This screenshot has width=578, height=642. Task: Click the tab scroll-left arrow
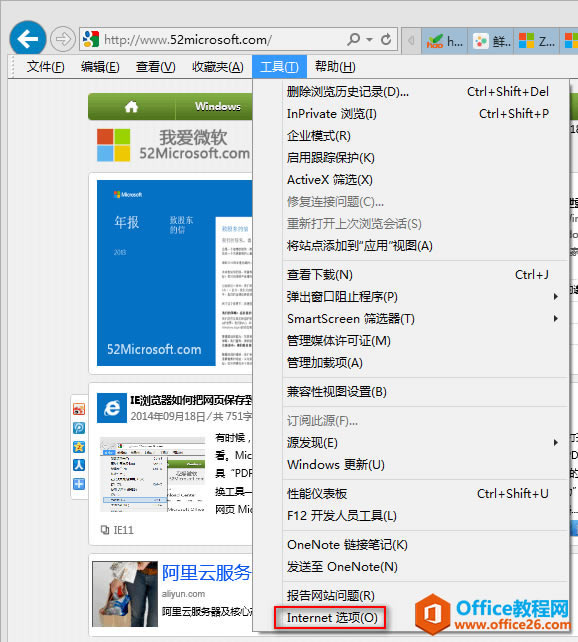[411, 40]
